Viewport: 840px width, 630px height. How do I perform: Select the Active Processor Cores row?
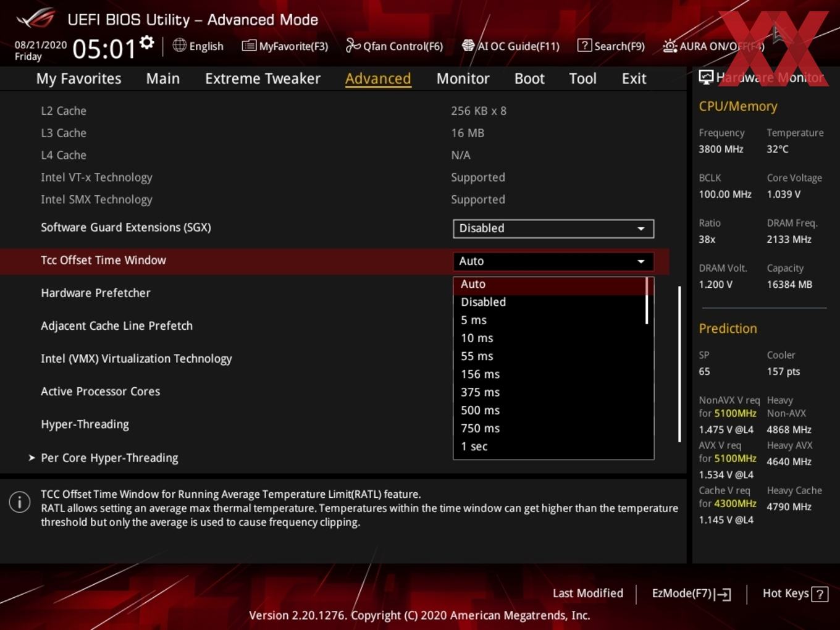(x=100, y=392)
